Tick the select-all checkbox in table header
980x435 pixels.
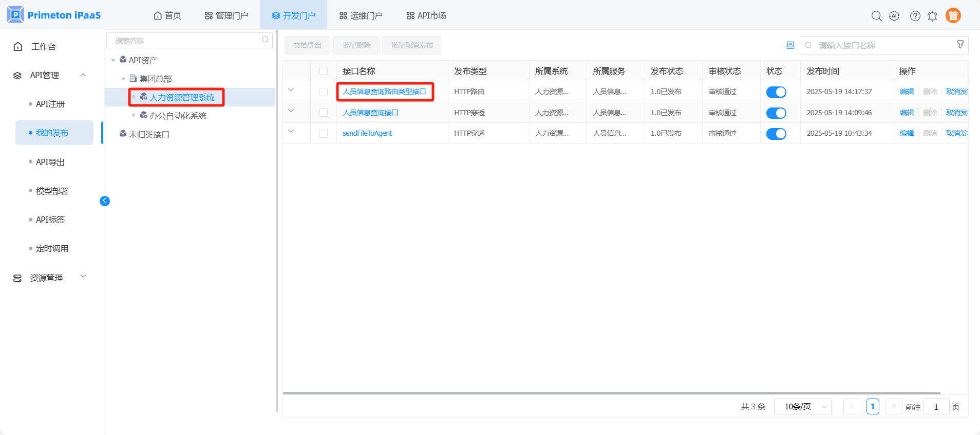click(324, 71)
